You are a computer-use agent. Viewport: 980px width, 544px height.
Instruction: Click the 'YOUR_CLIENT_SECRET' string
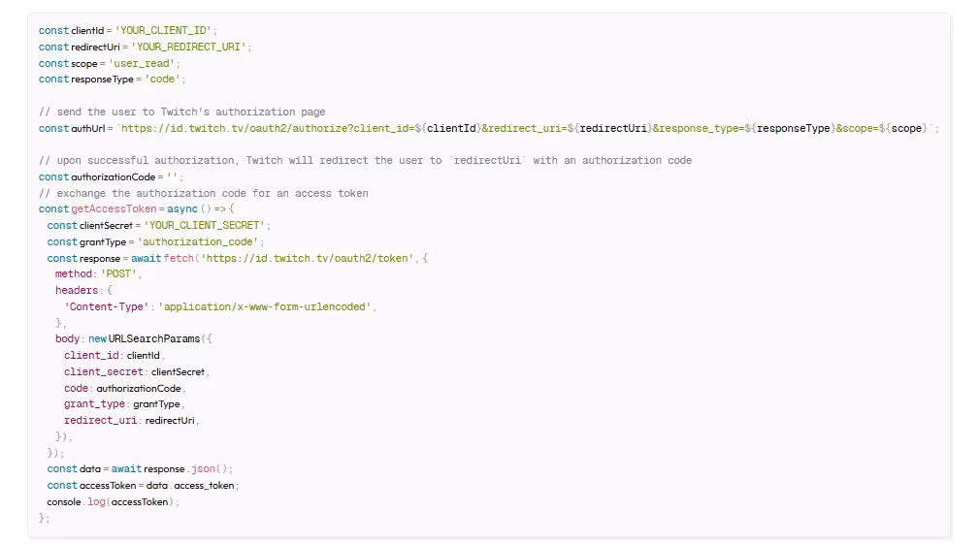(x=205, y=226)
